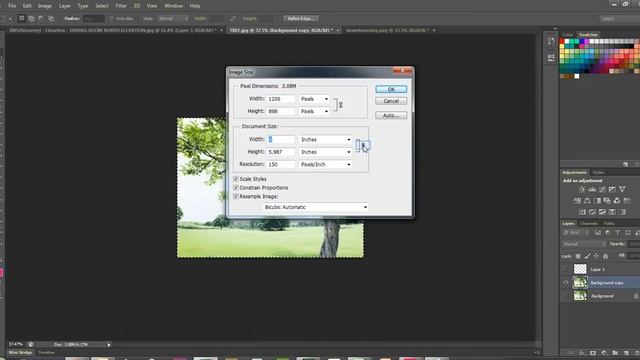Add a Photo Filter adjustment

tap(607, 200)
